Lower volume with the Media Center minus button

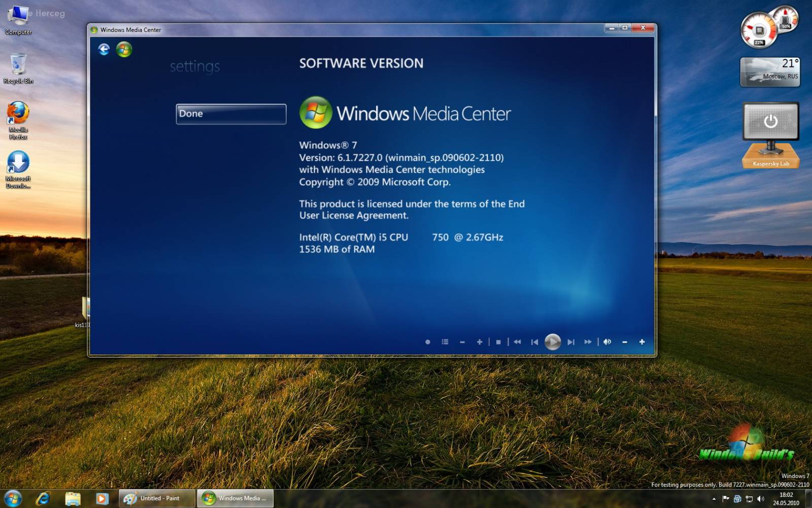(x=625, y=342)
